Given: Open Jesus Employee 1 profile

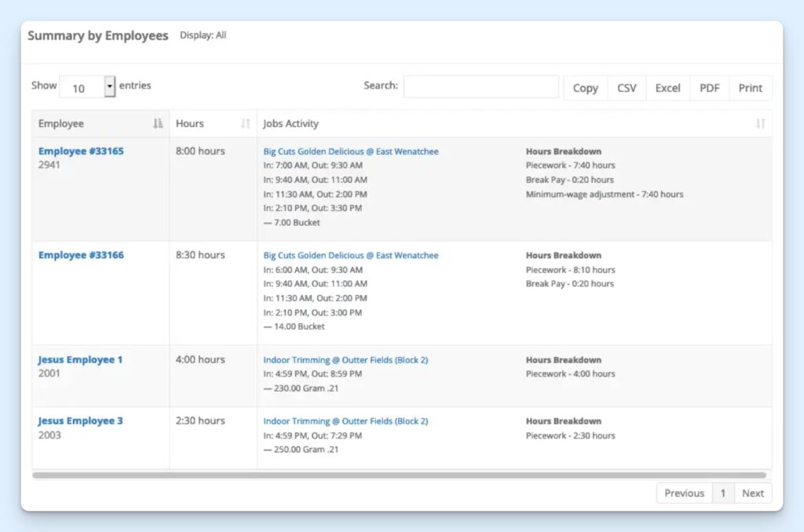Looking at the screenshot, I should click(80, 359).
